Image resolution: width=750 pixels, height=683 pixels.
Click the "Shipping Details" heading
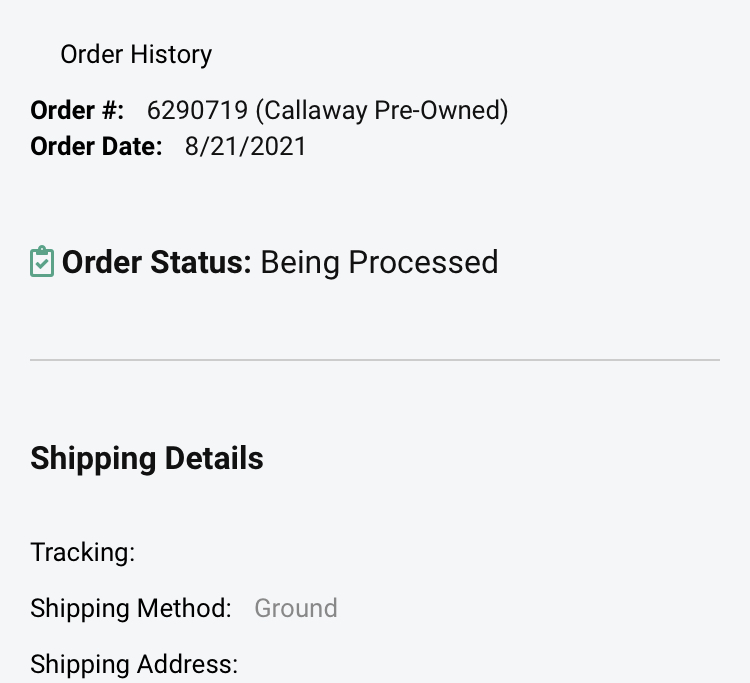pos(147,458)
